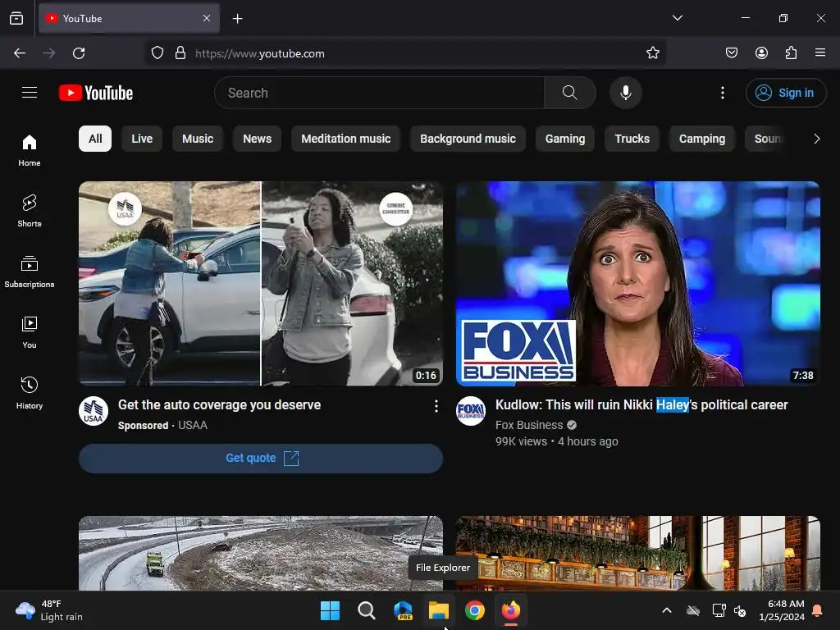Click the Fox Business channel avatar
Viewport: 840px width, 630px height.
point(470,411)
